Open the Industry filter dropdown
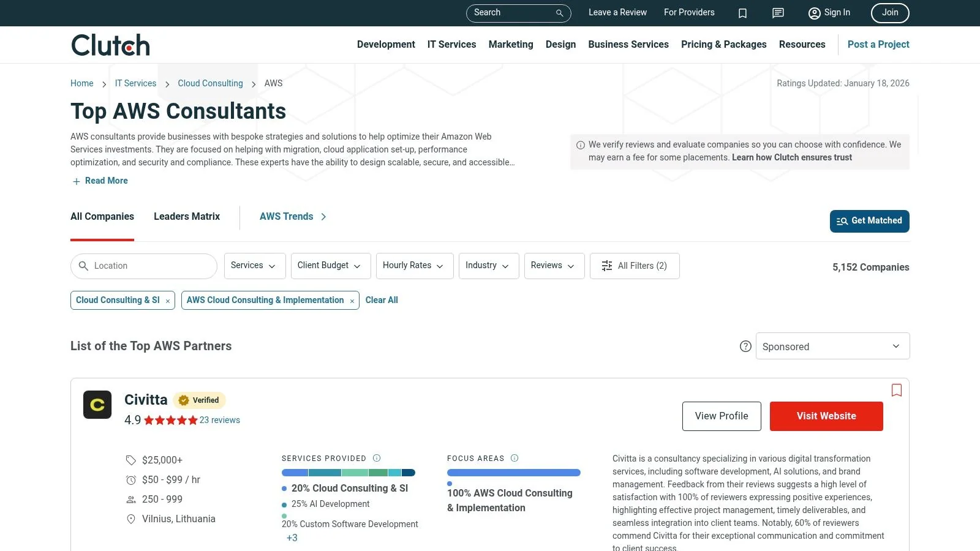Screen dimensions: 980x551 (488, 266)
